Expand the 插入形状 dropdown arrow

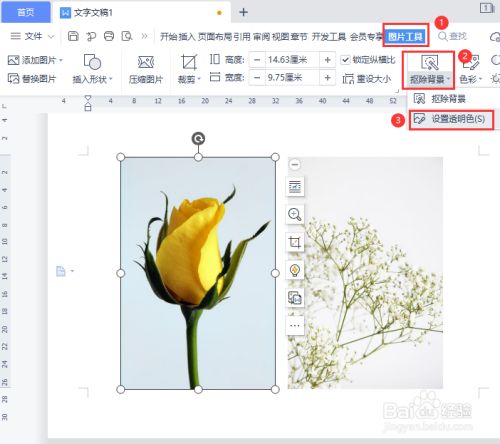pyautogui.click(x=111, y=79)
